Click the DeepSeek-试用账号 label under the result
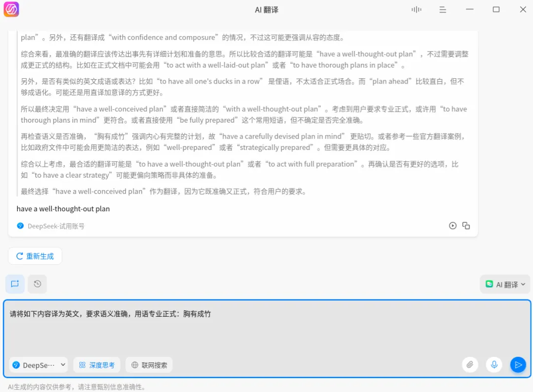This screenshot has height=392, width=533. pyautogui.click(x=56, y=226)
